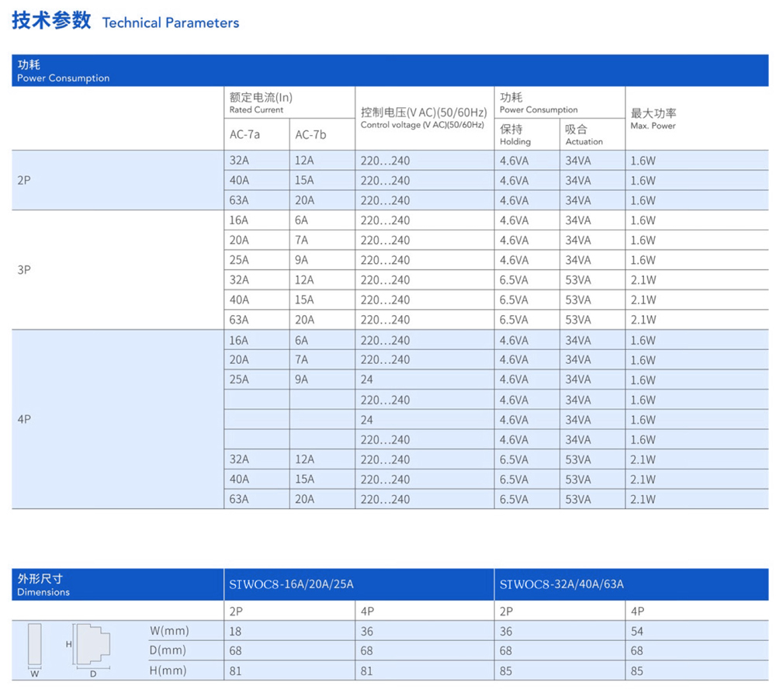
Task: Click the side-view device diagram labeled D
Action: click(x=92, y=645)
